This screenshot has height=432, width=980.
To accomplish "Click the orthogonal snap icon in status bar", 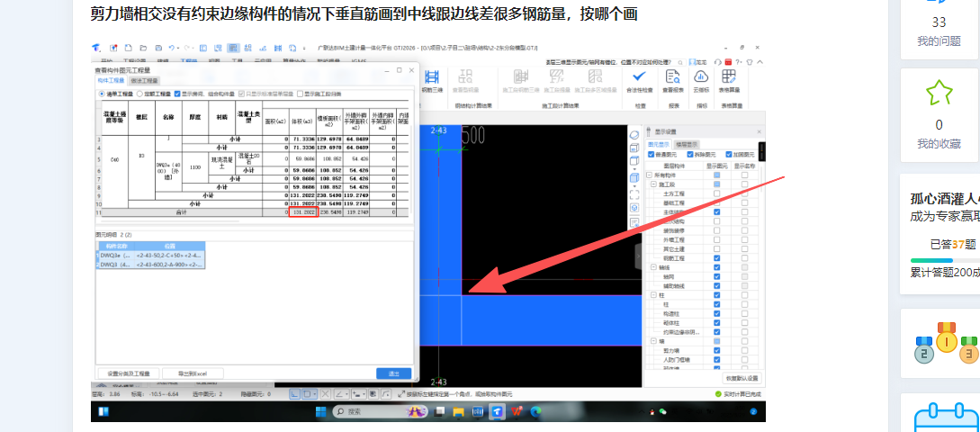I will pos(296,394).
